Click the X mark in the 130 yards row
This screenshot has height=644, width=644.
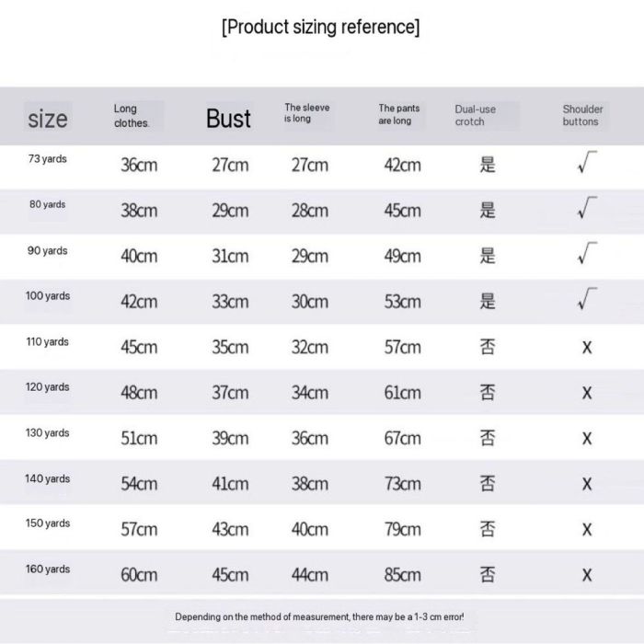(587, 439)
